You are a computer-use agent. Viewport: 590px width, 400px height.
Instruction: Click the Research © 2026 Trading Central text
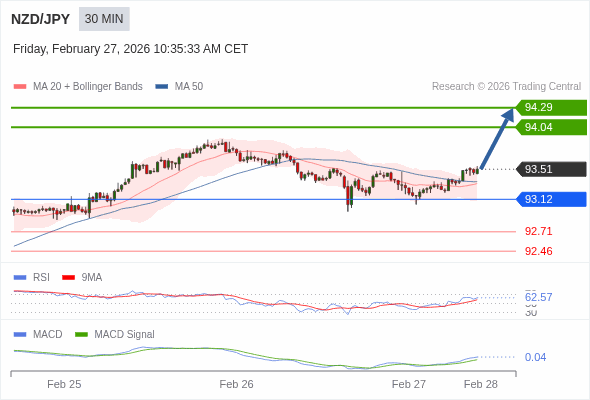pos(506,87)
